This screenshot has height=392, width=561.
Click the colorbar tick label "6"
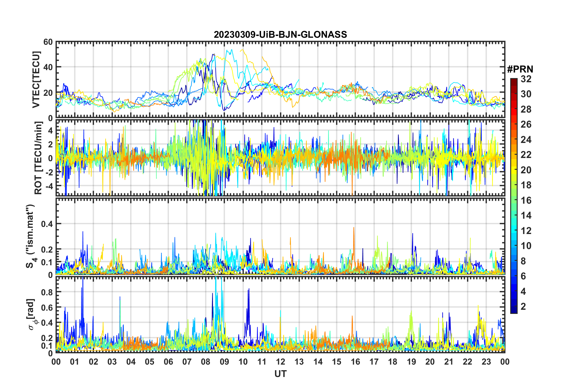point(523,276)
